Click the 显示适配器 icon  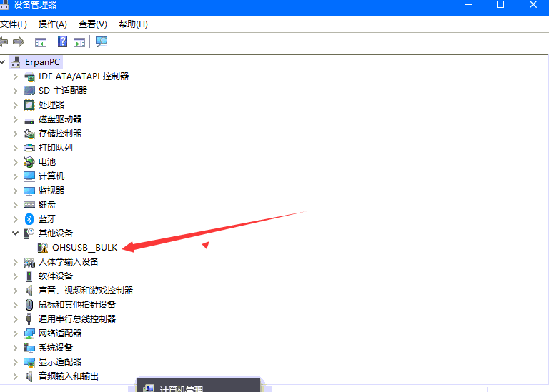pos(29,362)
